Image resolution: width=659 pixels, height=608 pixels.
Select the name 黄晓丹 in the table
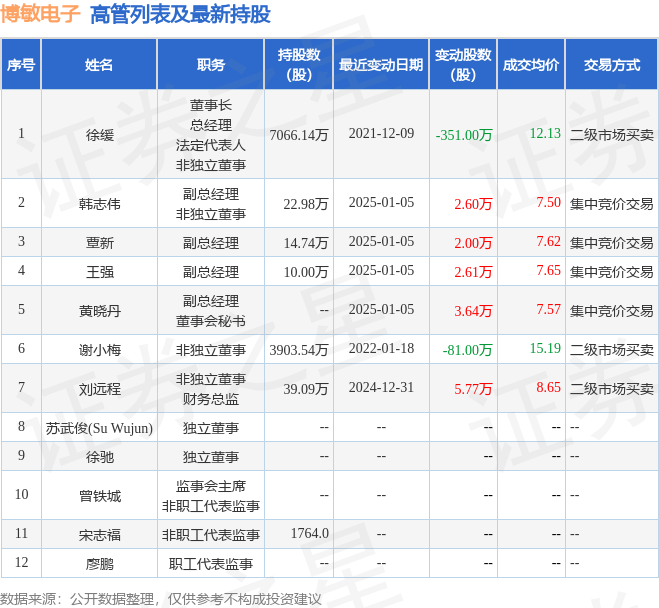point(99,310)
